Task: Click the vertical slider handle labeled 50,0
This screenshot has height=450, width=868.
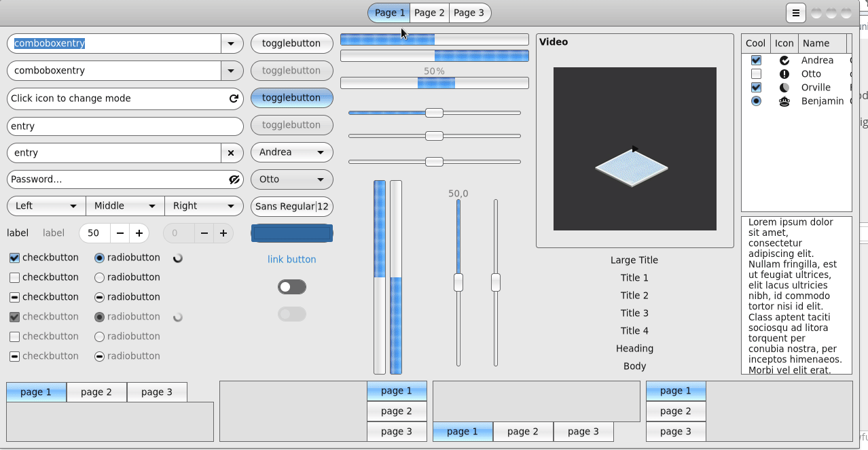Action: 458,282
